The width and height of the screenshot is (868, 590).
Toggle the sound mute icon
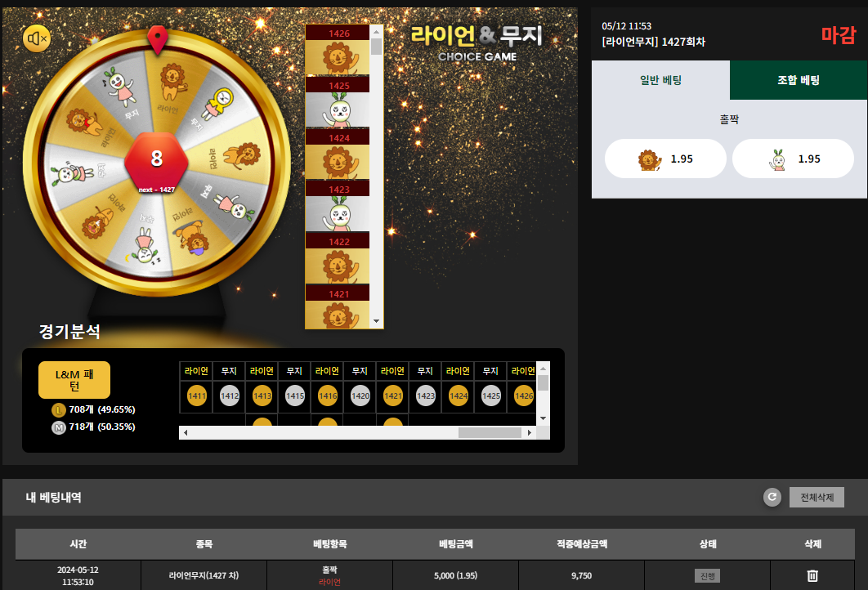click(37, 38)
